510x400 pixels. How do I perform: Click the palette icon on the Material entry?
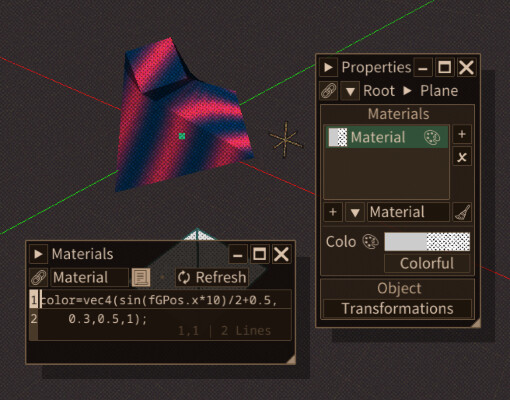coord(432,137)
